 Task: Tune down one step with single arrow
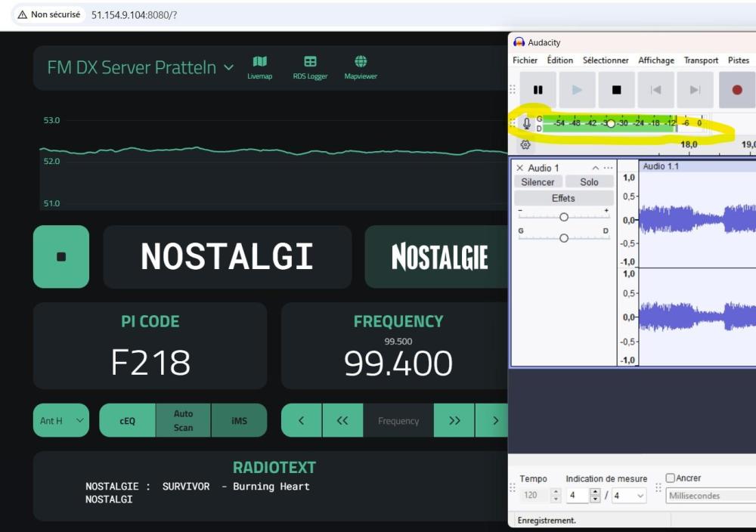(302, 420)
